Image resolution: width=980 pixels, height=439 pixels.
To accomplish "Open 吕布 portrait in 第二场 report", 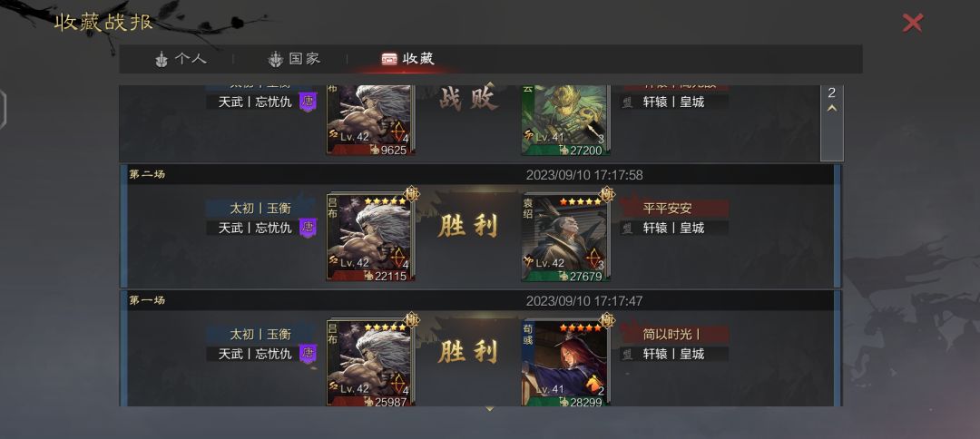I will (x=368, y=238).
